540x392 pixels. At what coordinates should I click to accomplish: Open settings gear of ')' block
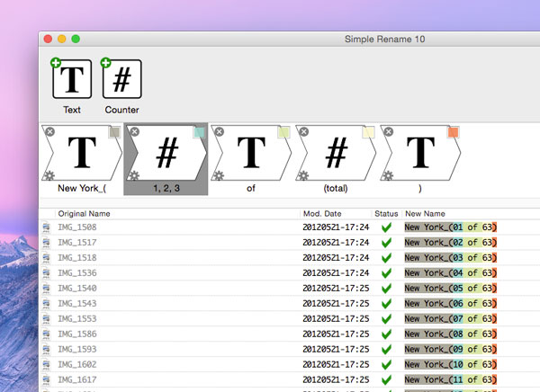click(x=388, y=175)
